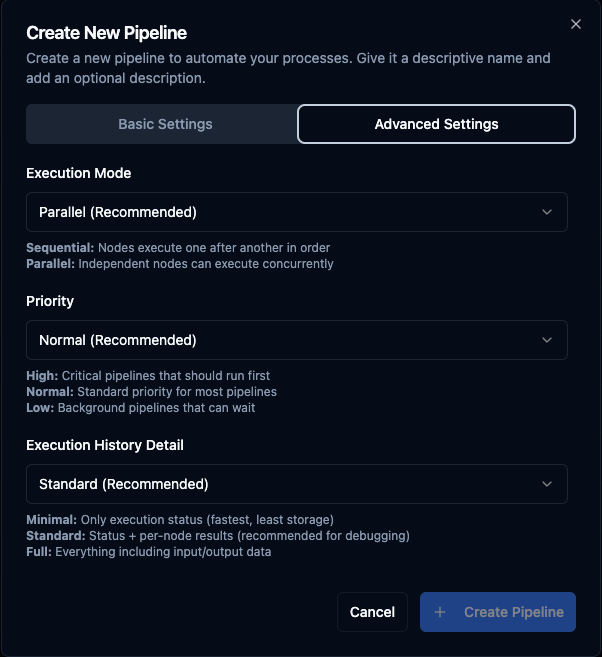Click the dialog description text under the title

(x=288, y=68)
